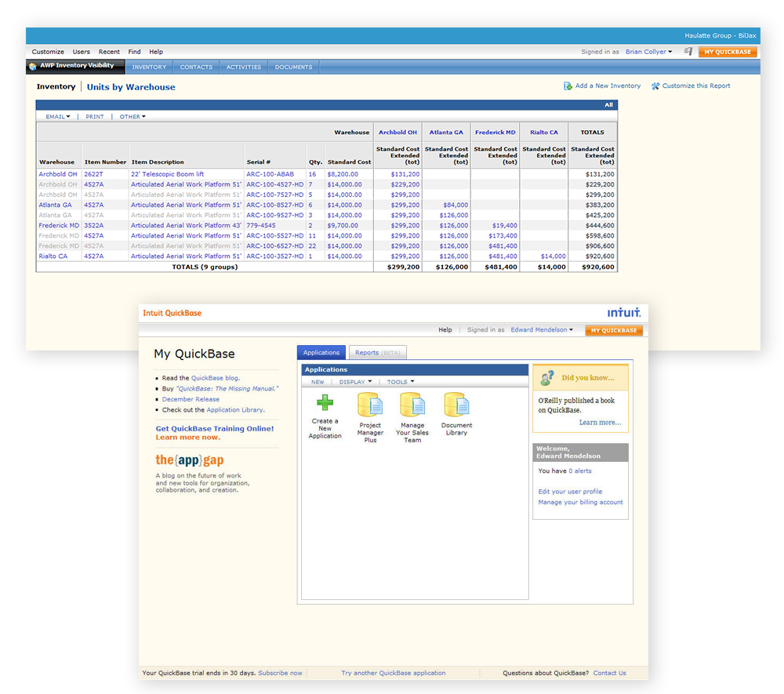Click serial ARC-100-ABAB in the table
Screen dimensions: 784x694
(x=270, y=174)
